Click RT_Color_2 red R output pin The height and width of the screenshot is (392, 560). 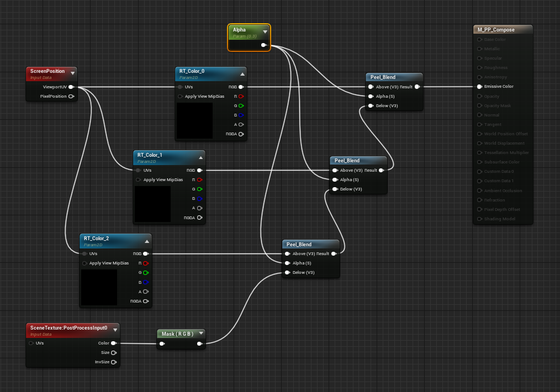coord(146,263)
